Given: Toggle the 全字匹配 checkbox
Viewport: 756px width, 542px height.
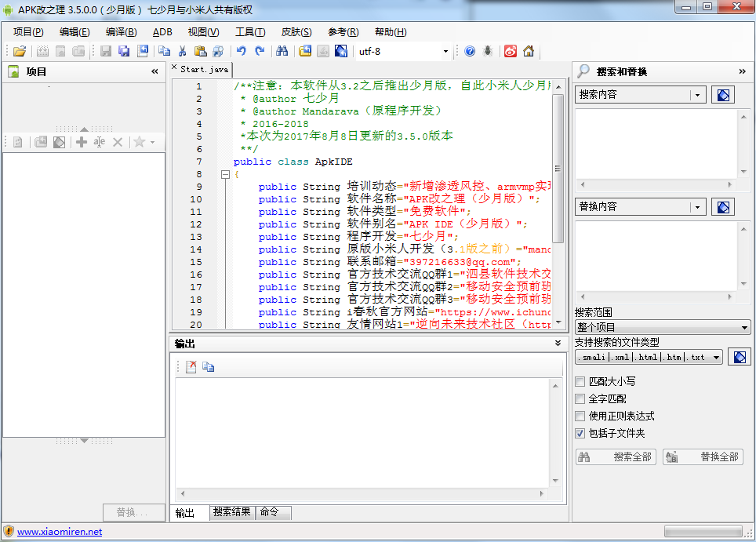Looking at the screenshot, I should tap(580, 399).
